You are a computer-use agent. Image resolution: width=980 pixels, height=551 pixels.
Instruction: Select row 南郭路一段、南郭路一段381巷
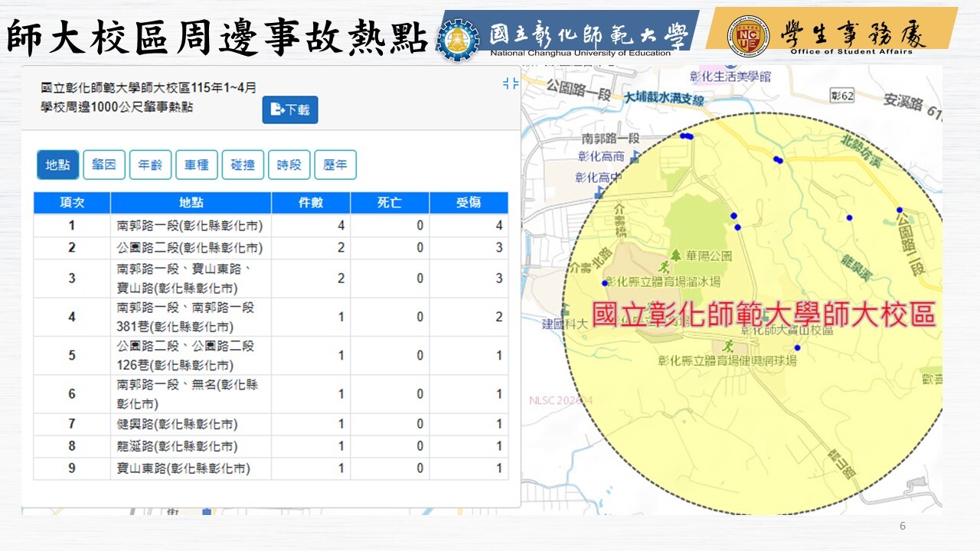[x=271, y=318]
